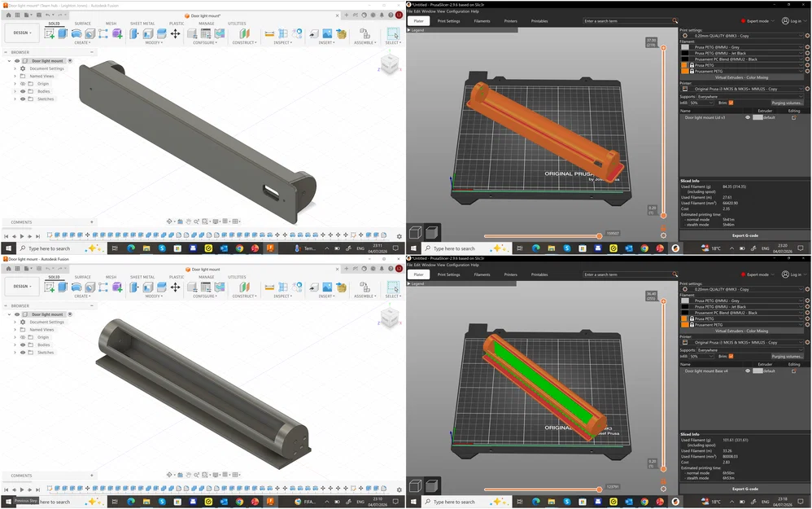Select Create Sketch in the tube-base Fusion window
812x509 pixels.
49,287
